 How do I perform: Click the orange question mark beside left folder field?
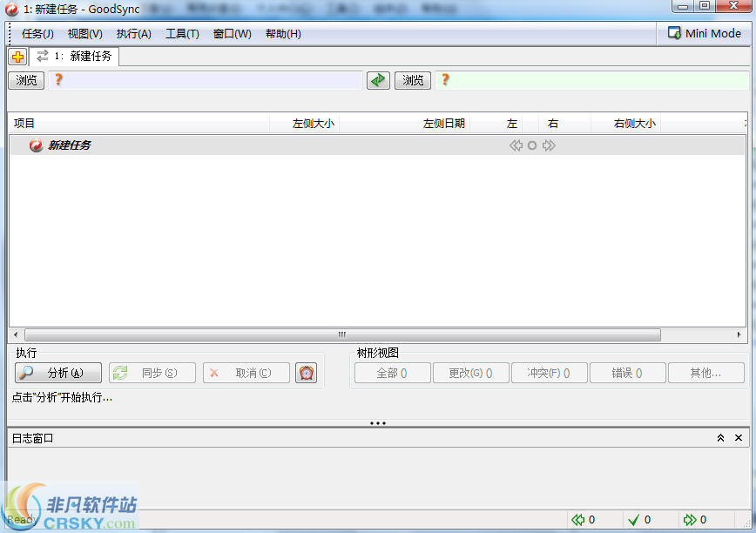coord(57,79)
